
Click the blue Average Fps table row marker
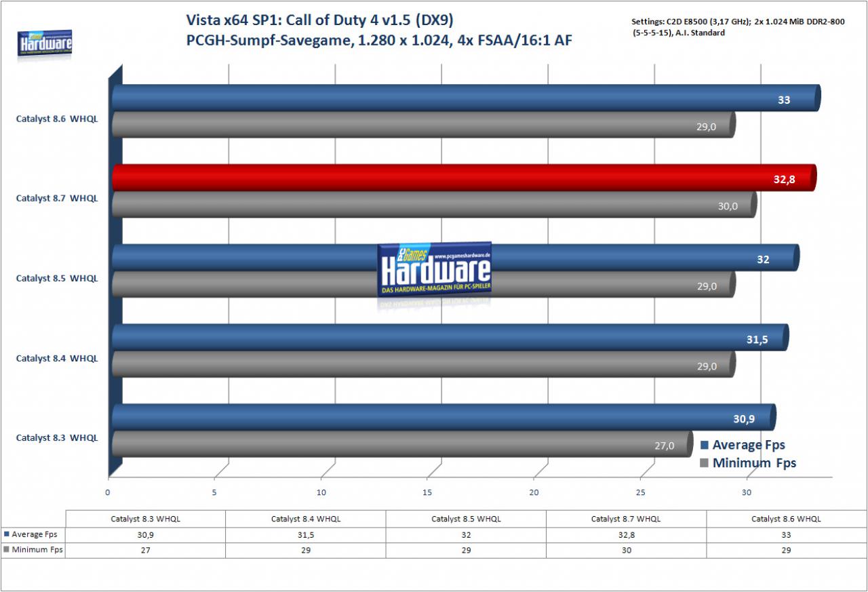click(x=7, y=534)
